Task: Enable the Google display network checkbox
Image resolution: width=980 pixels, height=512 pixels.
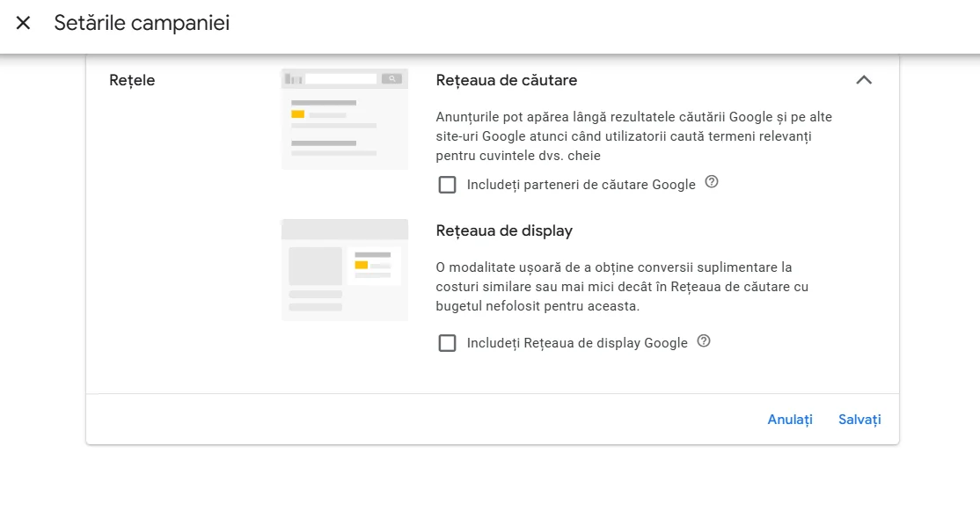Action: click(x=448, y=343)
